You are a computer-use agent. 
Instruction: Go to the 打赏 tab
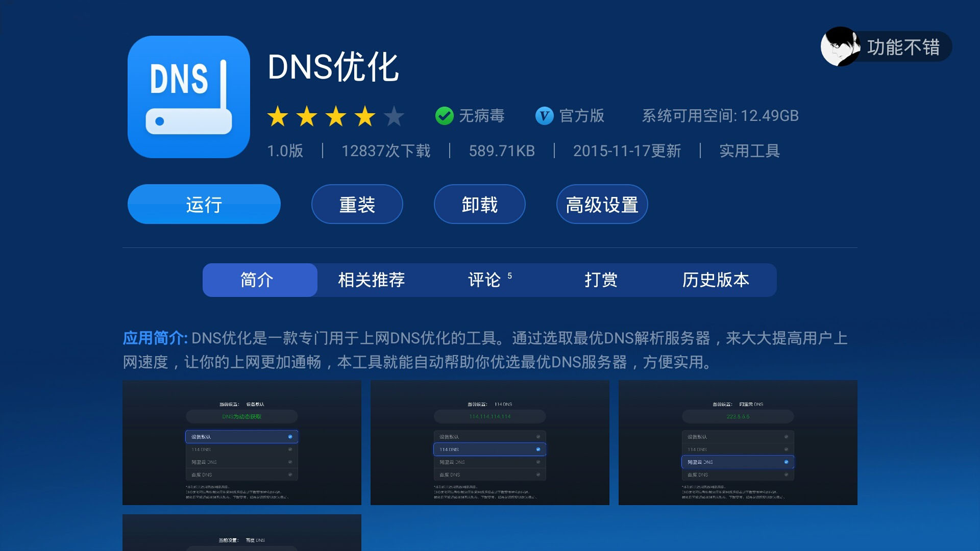pyautogui.click(x=601, y=280)
